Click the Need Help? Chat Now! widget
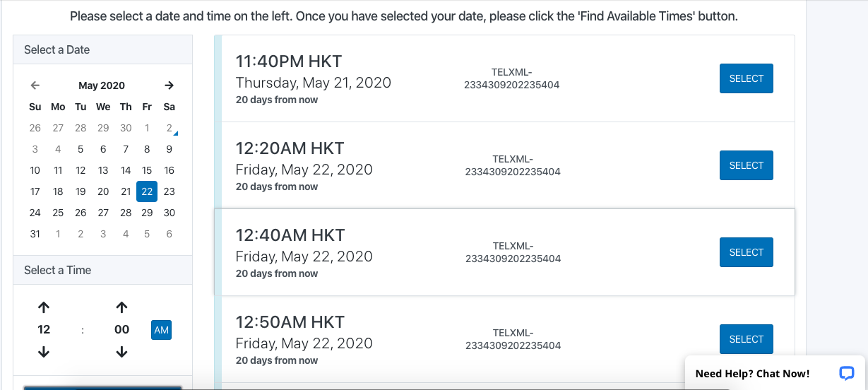The width and height of the screenshot is (868, 390). 753,374
